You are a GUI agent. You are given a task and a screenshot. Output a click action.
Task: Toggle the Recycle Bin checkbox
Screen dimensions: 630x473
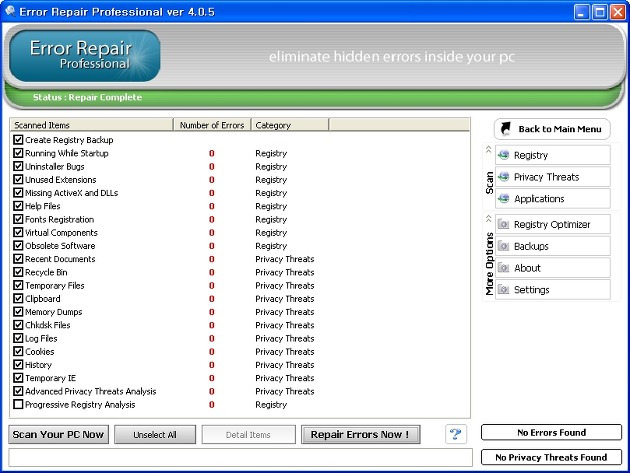(18, 272)
